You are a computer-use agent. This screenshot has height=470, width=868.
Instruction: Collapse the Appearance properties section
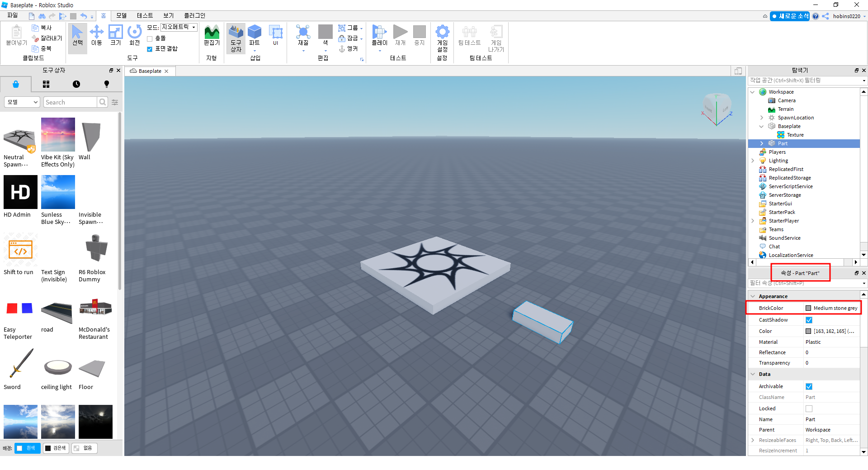[753, 296]
